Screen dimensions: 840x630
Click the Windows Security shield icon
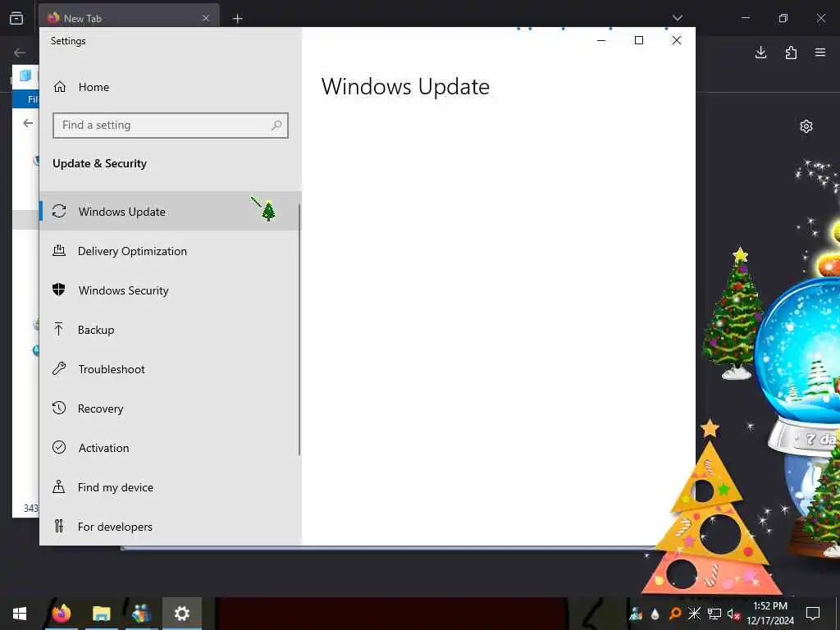tap(59, 290)
